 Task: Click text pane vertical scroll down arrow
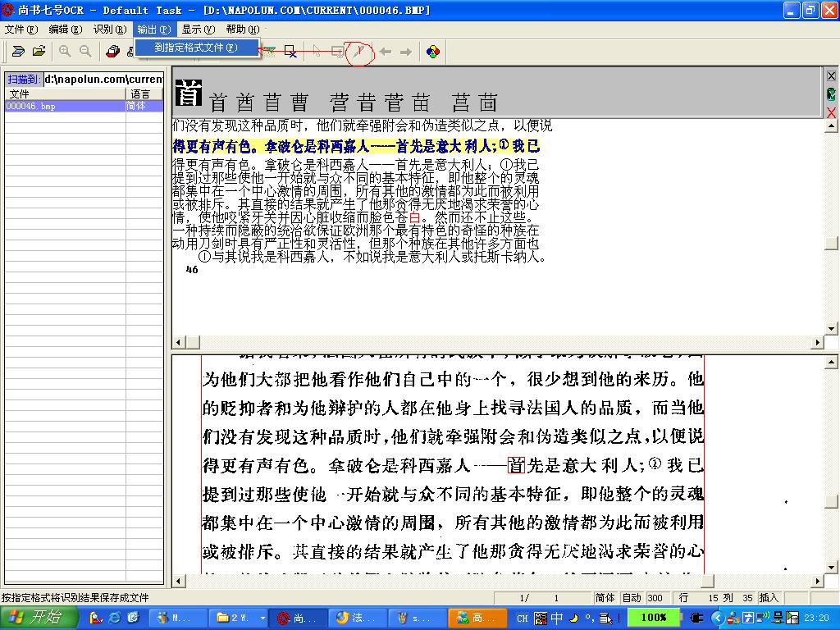point(832,329)
